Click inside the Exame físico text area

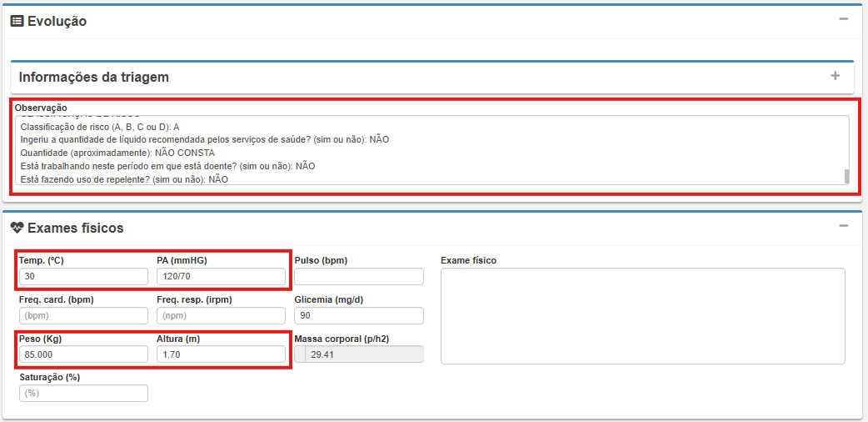pyautogui.click(x=642, y=316)
